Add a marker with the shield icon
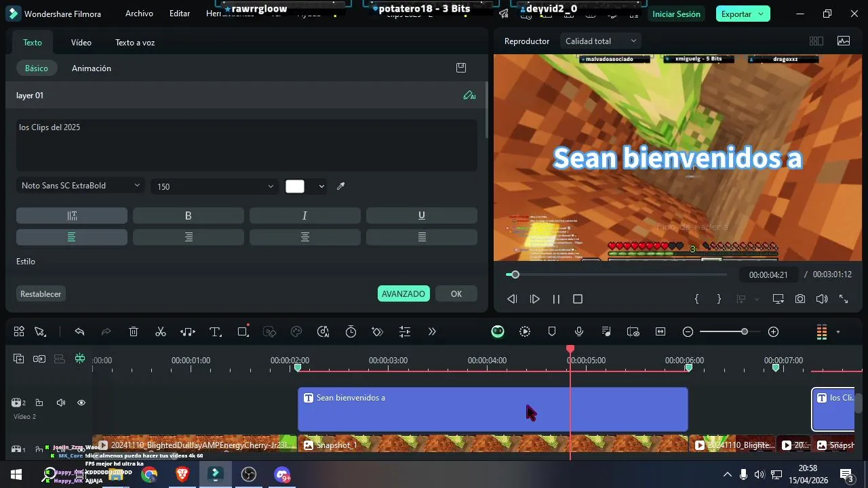 pyautogui.click(x=552, y=331)
